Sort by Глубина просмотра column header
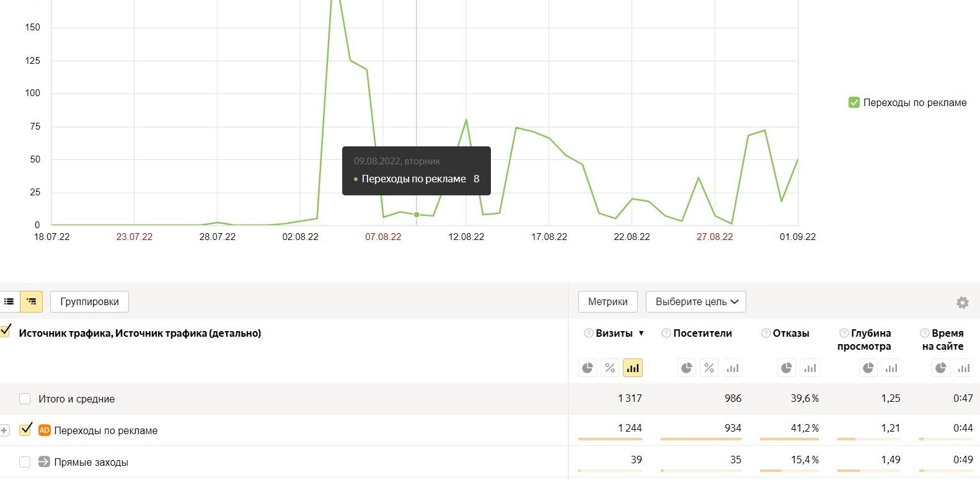This screenshot has height=480, width=980. [x=864, y=340]
